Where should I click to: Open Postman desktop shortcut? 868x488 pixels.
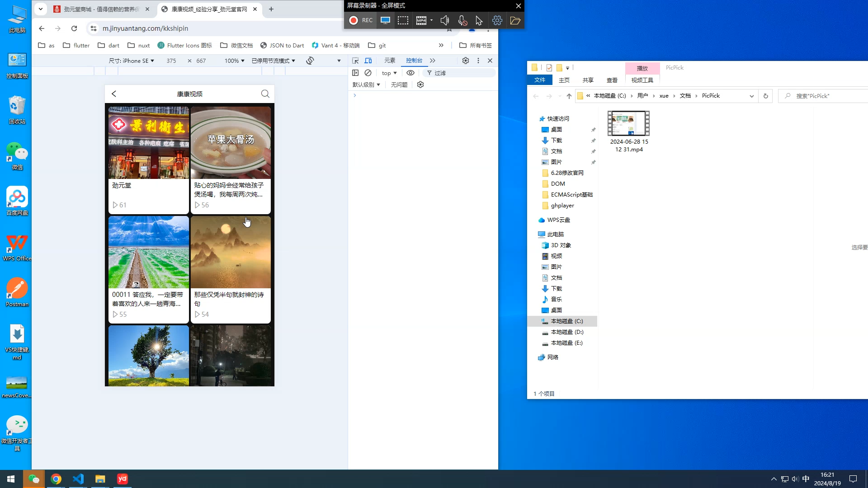(17, 292)
